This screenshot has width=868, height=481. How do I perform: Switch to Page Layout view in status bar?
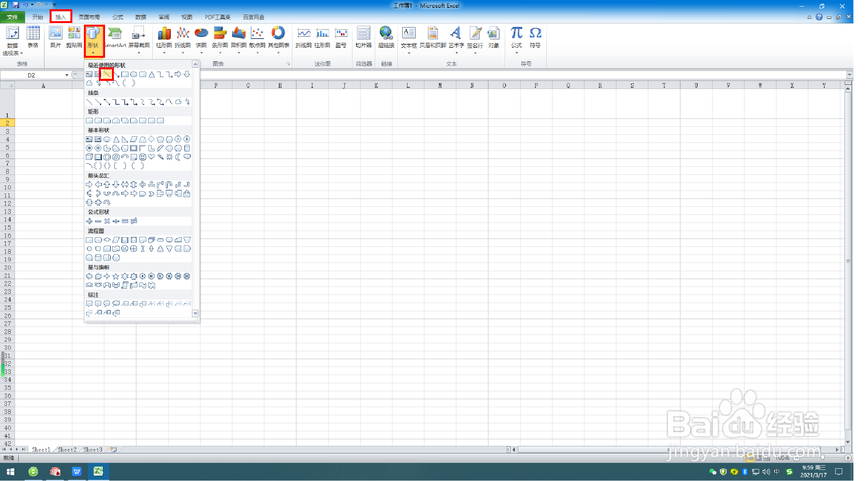click(x=758, y=458)
